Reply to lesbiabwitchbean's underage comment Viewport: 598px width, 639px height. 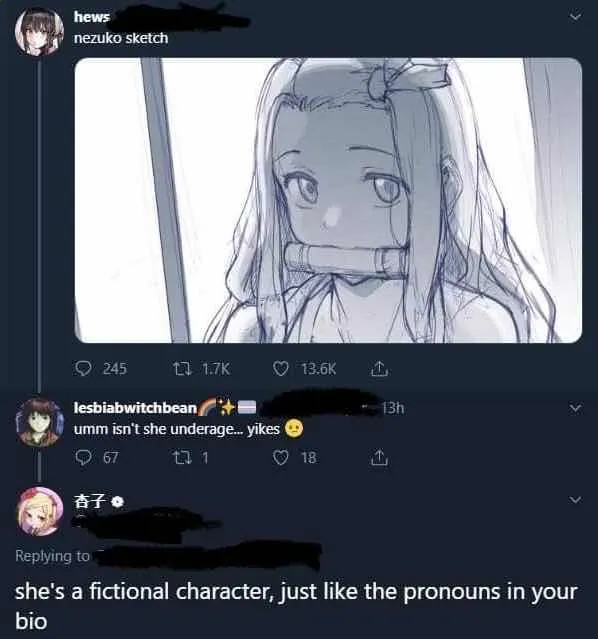click(x=83, y=457)
